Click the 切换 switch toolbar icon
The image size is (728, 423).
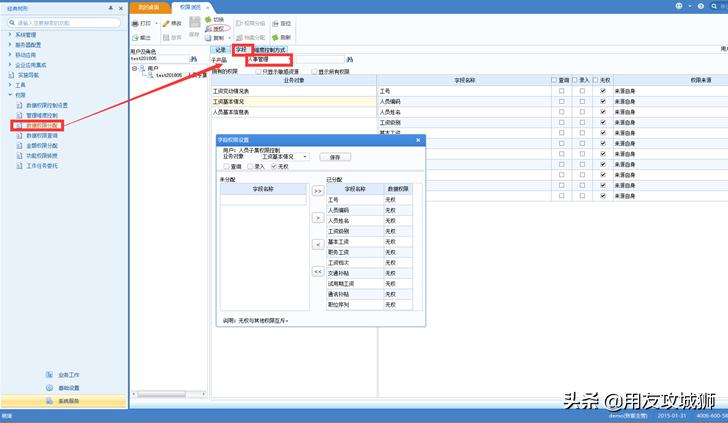208,20
